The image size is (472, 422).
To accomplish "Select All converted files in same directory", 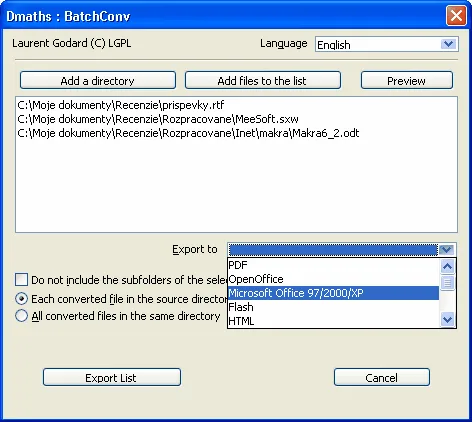I will pos(21,316).
